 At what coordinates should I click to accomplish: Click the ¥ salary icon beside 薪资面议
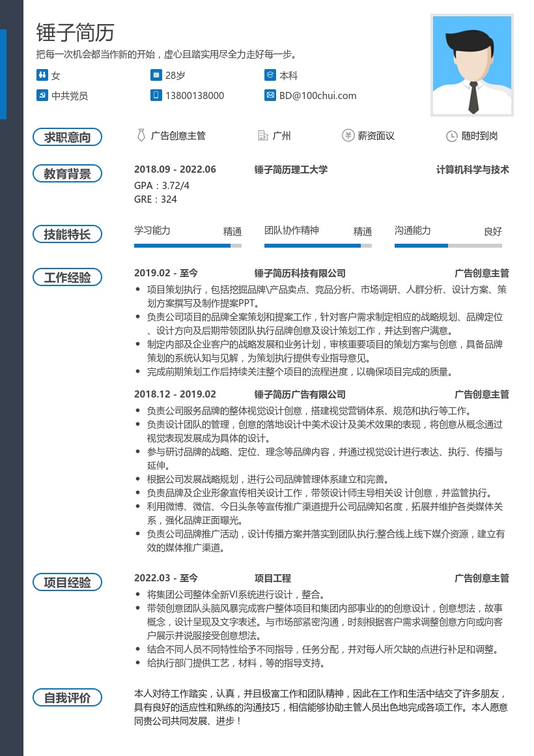click(348, 136)
